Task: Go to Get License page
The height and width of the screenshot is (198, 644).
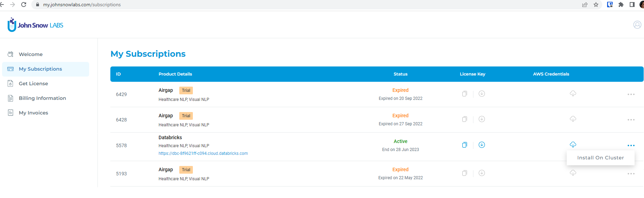Action: [x=33, y=84]
